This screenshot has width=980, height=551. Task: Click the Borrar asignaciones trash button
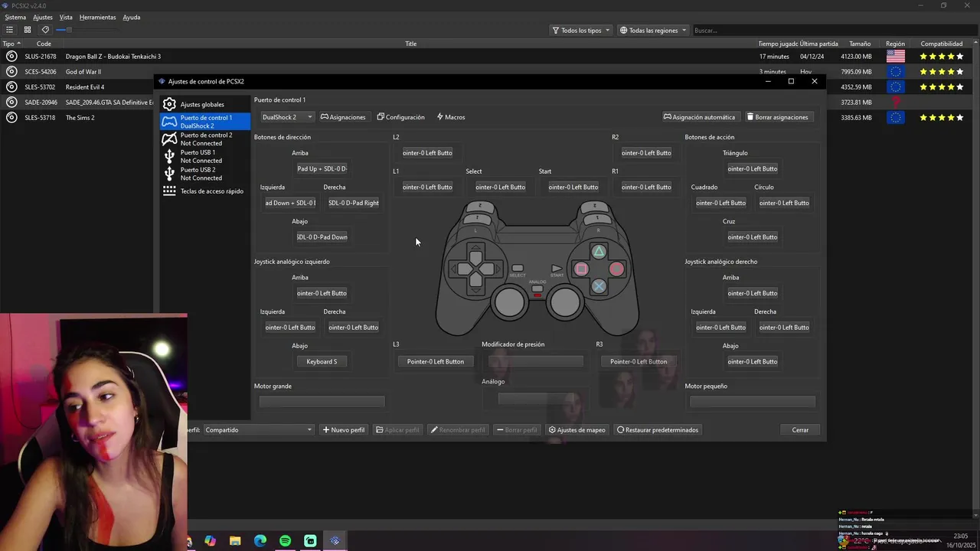click(x=777, y=117)
